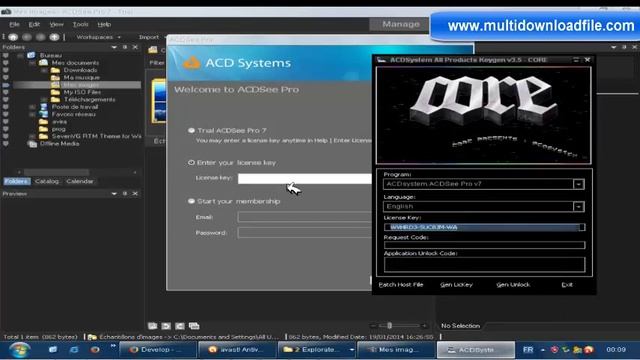Viewport: 640px width, 360px height.
Task: Collapse the Bureau tree node
Action: [20, 56]
